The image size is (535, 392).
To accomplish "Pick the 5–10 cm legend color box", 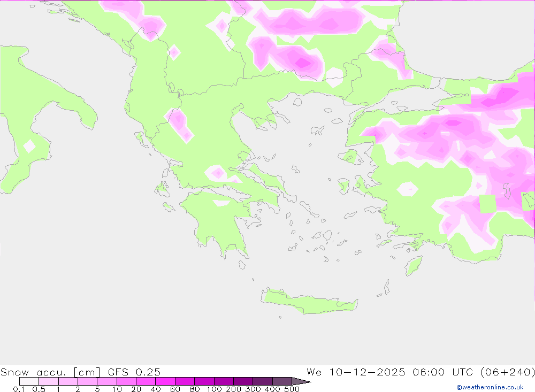I will 107,381.
